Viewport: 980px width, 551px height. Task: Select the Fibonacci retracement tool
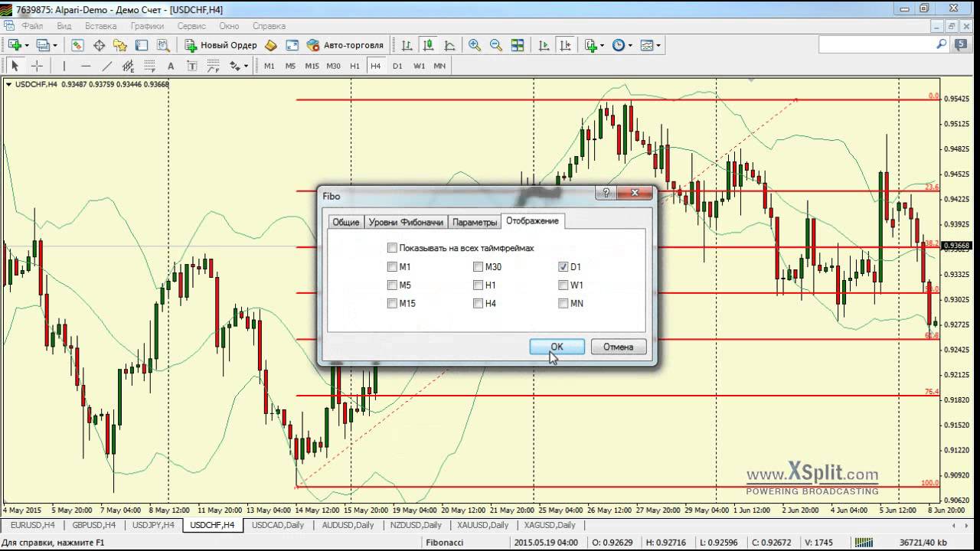pos(149,66)
